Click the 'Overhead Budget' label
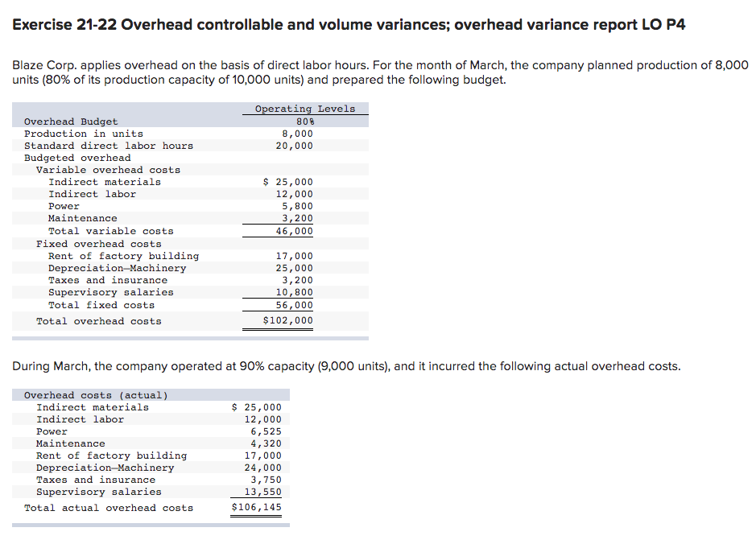 pos(71,122)
